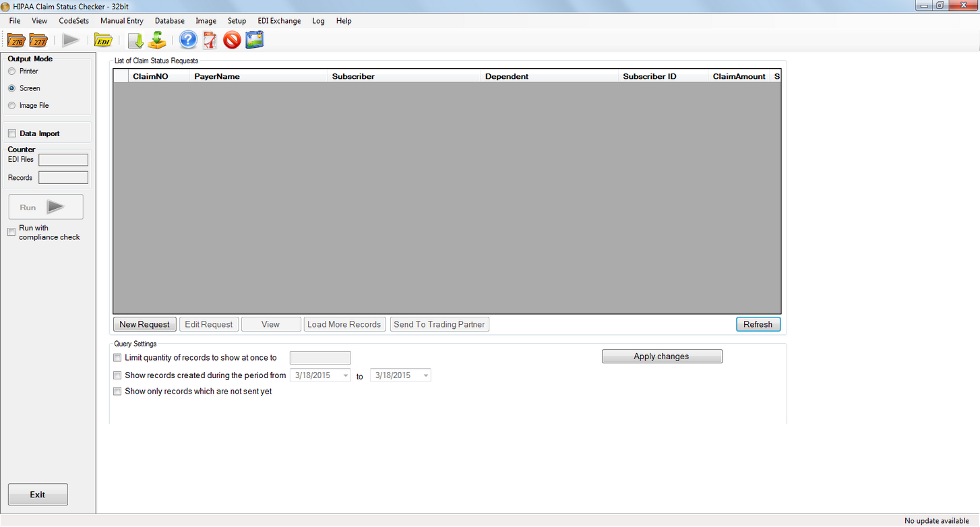Click the red prohibited stop icon
Screen dimensions: 980x527
[x=232, y=40]
